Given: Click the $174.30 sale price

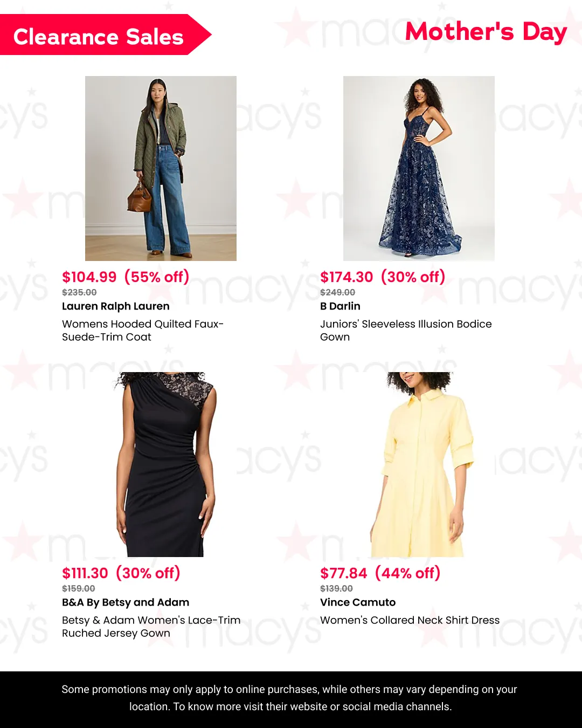Looking at the screenshot, I should pyautogui.click(x=347, y=277).
